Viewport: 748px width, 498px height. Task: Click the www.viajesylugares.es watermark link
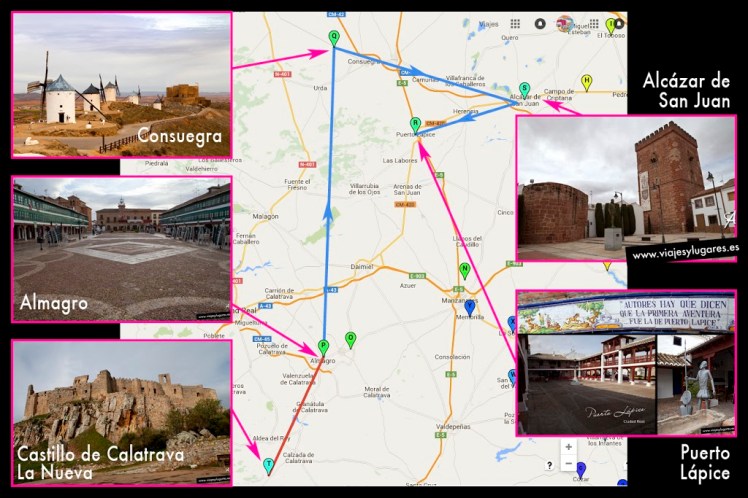click(x=685, y=252)
